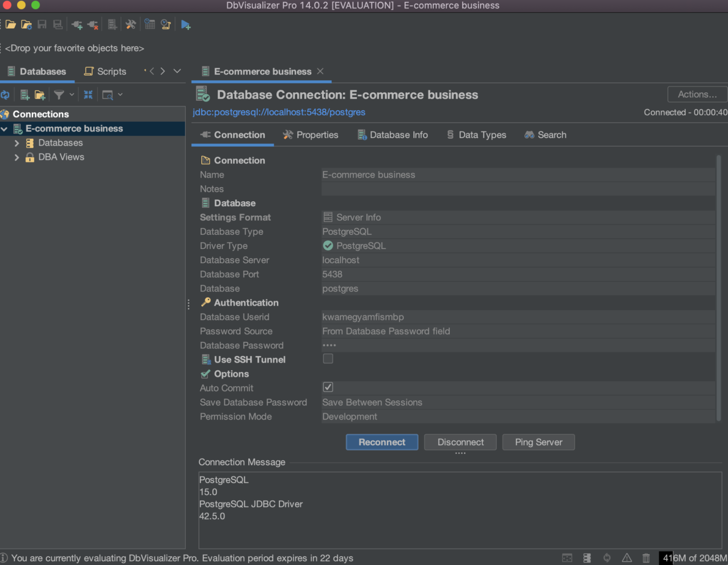
Task: Expand the Databases tree node
Action: (x=17, y=143)
